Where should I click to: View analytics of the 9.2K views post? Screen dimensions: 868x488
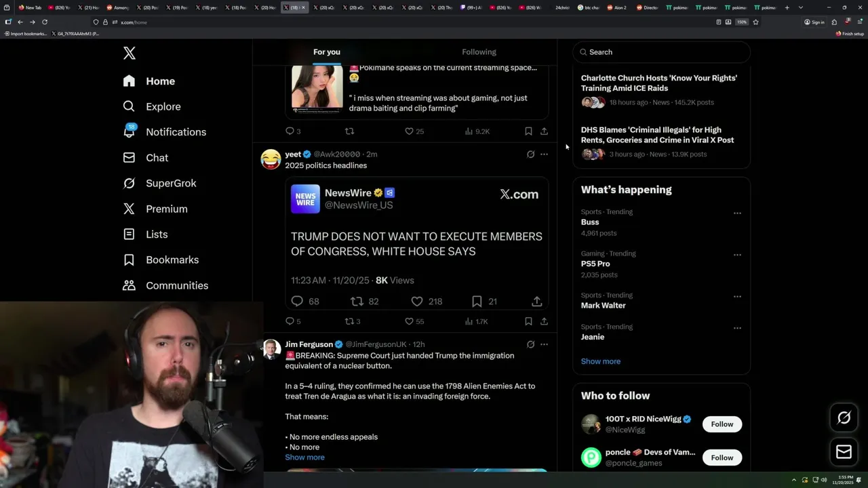coord(477,131)
